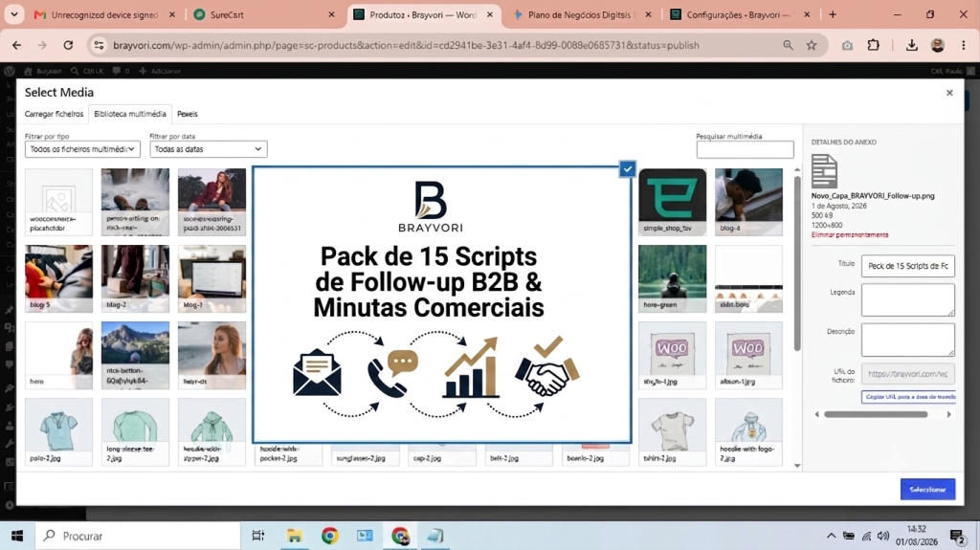Image resolution: width=980 pixels, height=550 pixels.
Task: Select the blog-5 thumbnail
Action: click(x=58, y=278)
